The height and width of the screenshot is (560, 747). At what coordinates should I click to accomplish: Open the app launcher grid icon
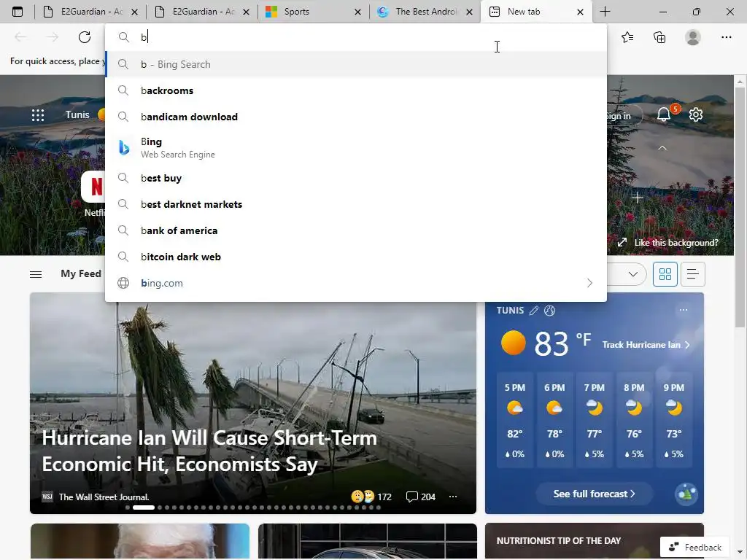pos(38,114)
